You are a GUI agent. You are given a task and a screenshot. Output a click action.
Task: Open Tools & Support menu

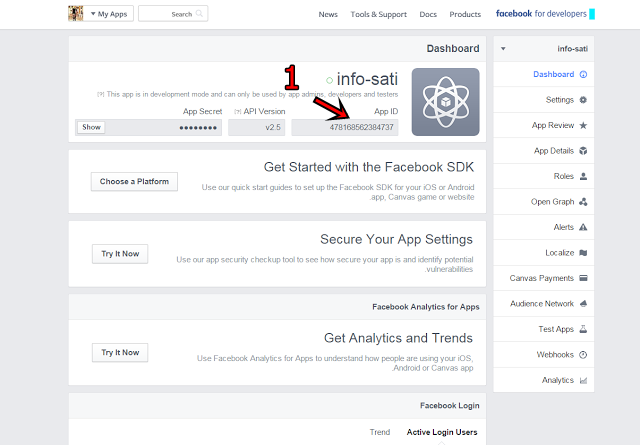pos(378,15)
